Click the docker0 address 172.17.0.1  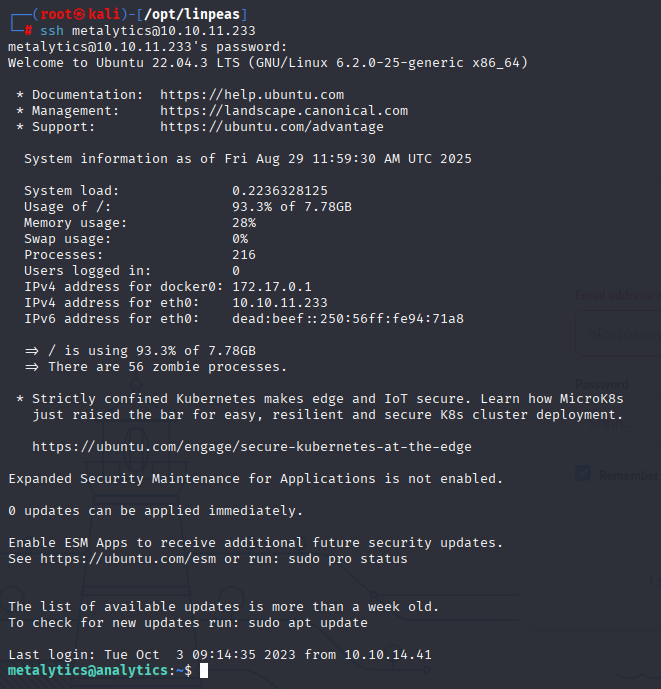pyautogui.click(x=272, y=287)
